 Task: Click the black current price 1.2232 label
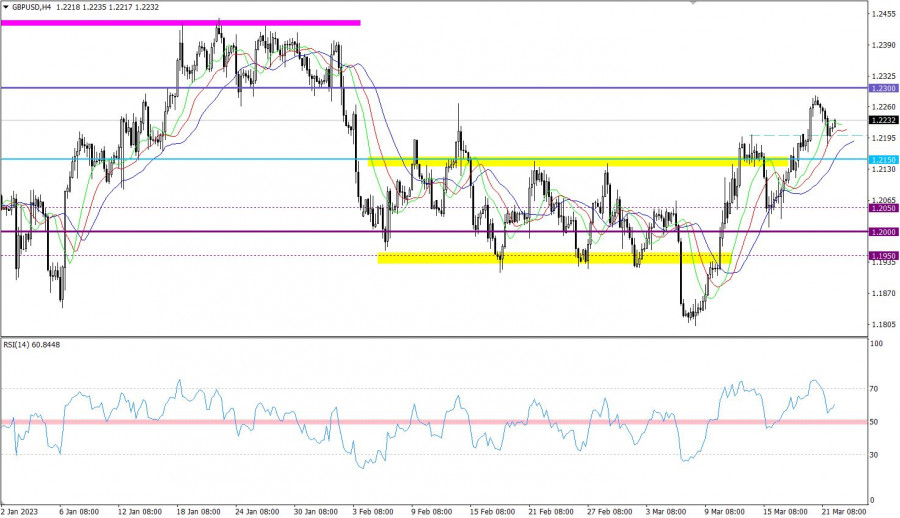(882, 120)
